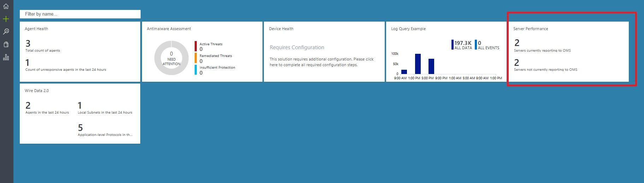Open the Solutions Gallery bag icon
Image resolution: width=644 pixels, height=183 pixels.
6,45
